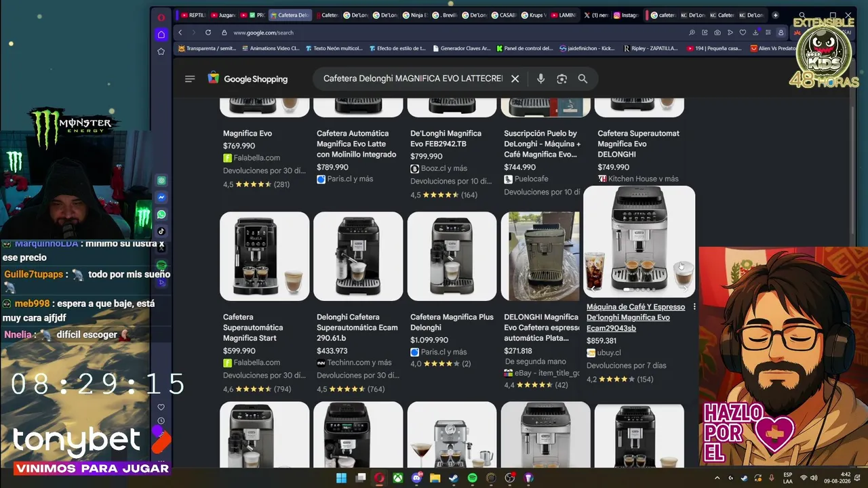Open Máquina de Café Y Espresso title link
Image resolution: width=868 pixels, height=488 pixels.
[x=635, y=317]
